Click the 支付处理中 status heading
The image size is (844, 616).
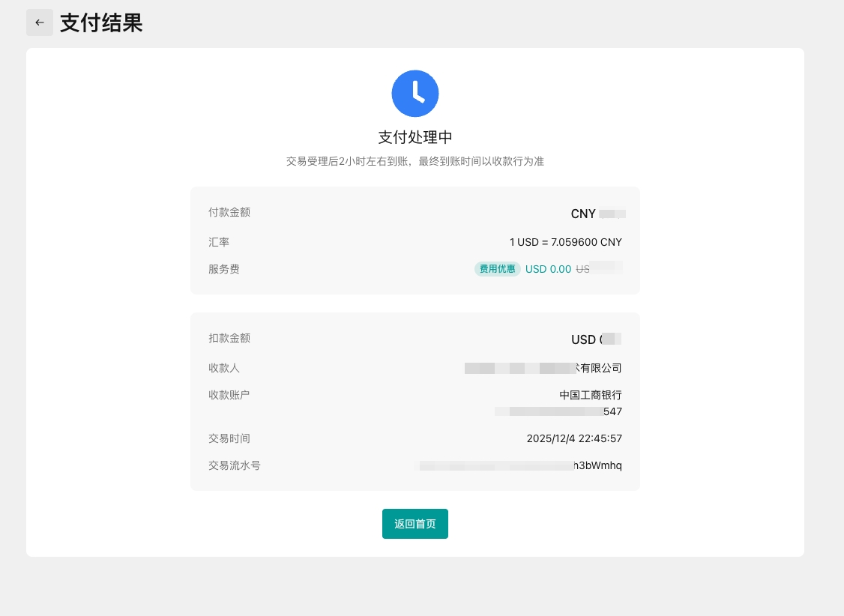(415, 137)
